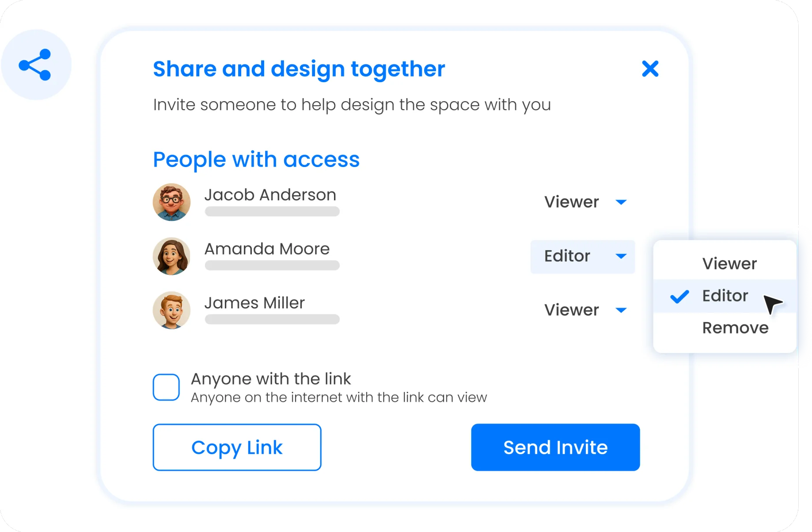Click Jacob Anderson's name text
This screenshot has width=812, height=532.
(270, 194)
